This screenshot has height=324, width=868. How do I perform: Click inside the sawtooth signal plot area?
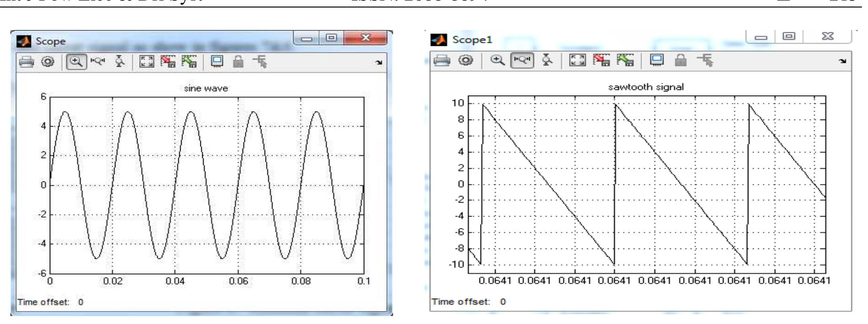point(647,184)
